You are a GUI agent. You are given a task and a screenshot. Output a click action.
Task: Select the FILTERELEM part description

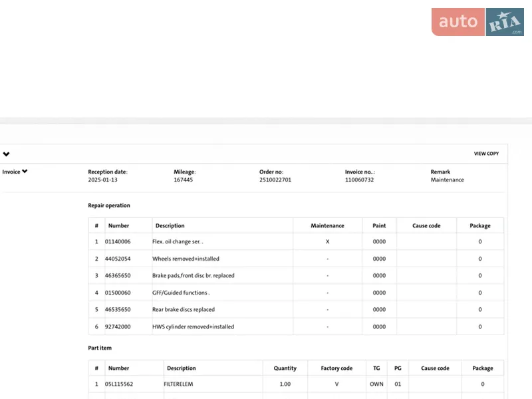click(x=178, y=384)
